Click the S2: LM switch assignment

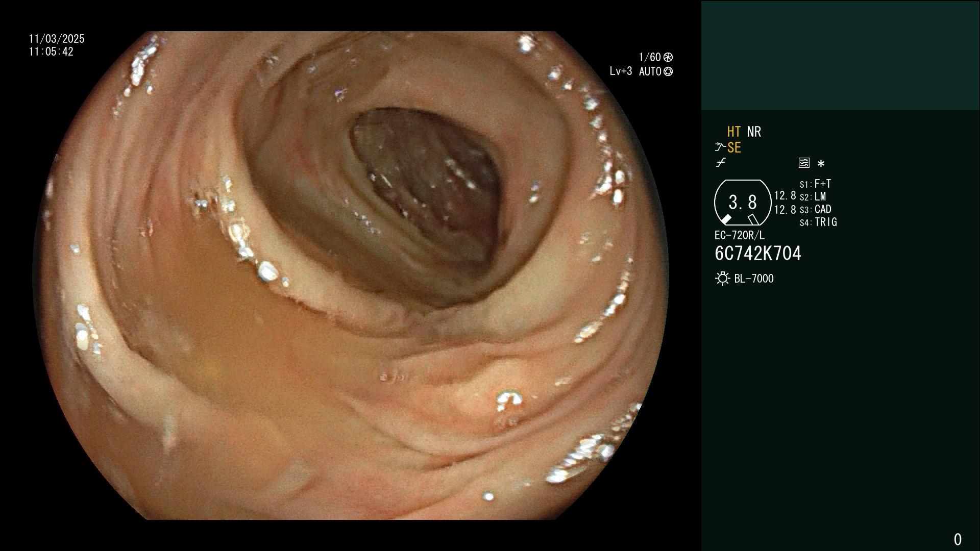[x=813, y=196]
